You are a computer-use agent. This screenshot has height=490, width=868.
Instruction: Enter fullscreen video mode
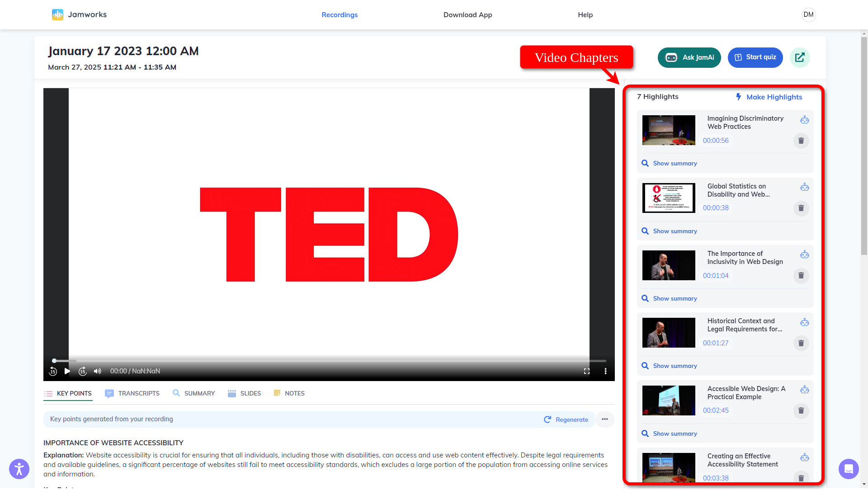(x=587, y=371)
